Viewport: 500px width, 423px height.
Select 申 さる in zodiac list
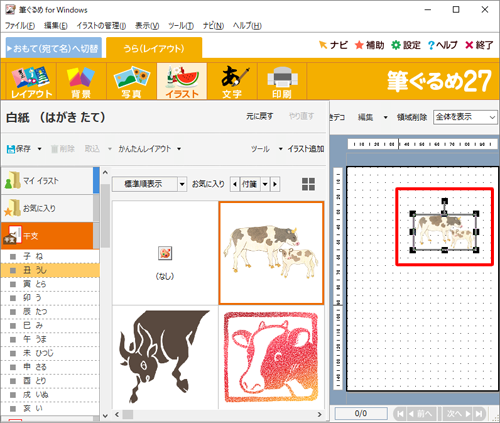coord(50,367)
